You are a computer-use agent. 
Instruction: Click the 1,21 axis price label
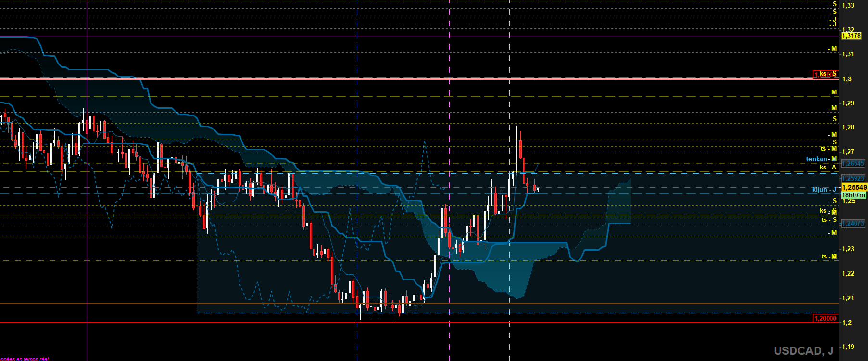848,298
